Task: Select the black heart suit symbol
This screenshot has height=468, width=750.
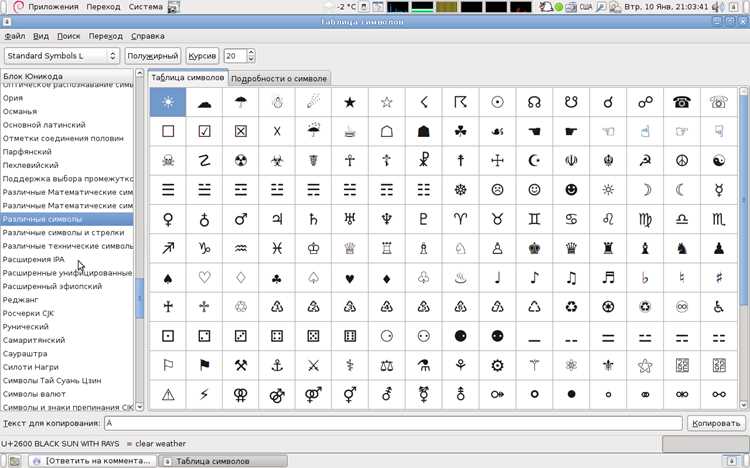Action: (x=350, y=278)
